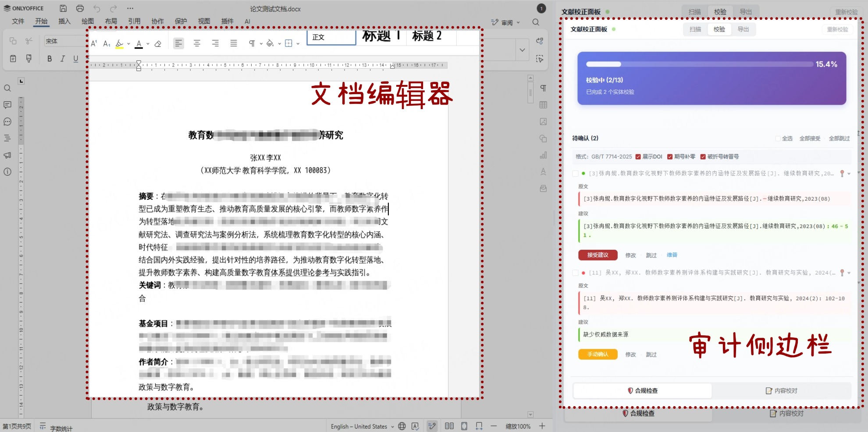The width and height of the screenshot is (868, 432).
Task: Click the red 接受建议 button
Action: click(598, 255)
